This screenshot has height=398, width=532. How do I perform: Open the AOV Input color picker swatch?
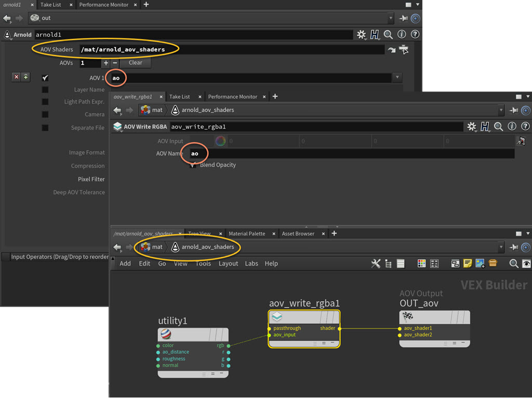(220, 141)
